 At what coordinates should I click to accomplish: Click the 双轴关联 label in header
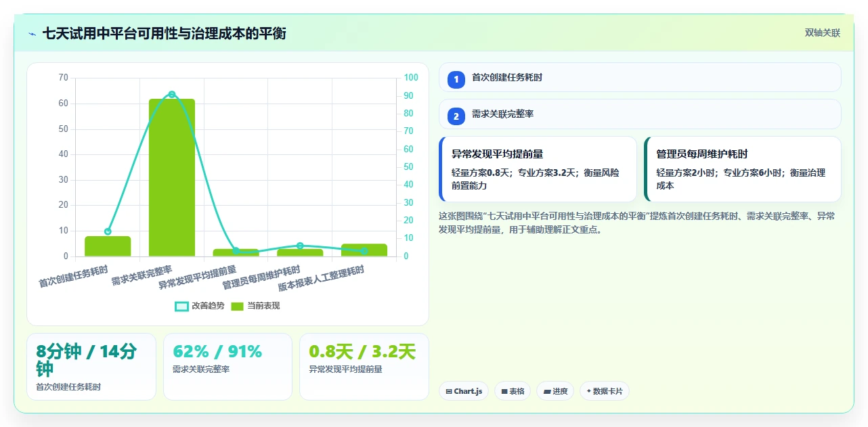(x=823, y=32)
